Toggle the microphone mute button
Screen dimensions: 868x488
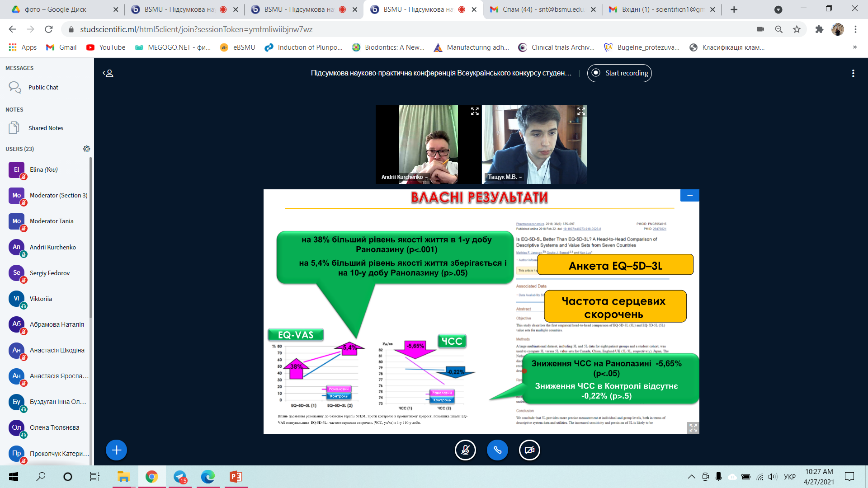[x=465, y=450]
